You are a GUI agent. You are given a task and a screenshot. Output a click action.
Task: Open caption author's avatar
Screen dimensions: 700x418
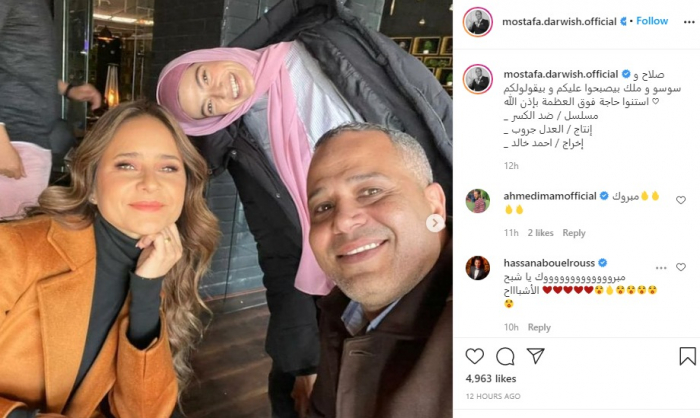coord(477,79)
